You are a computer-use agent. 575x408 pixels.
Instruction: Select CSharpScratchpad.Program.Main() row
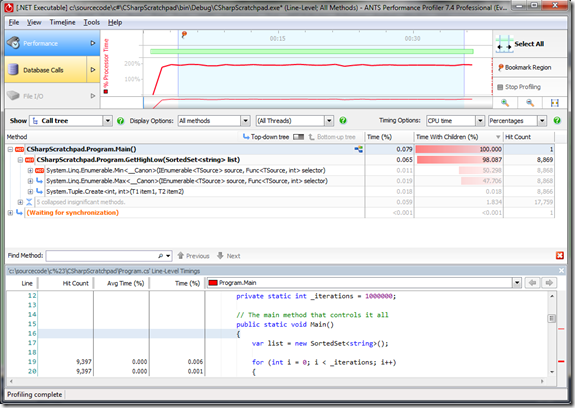(281, 149)
